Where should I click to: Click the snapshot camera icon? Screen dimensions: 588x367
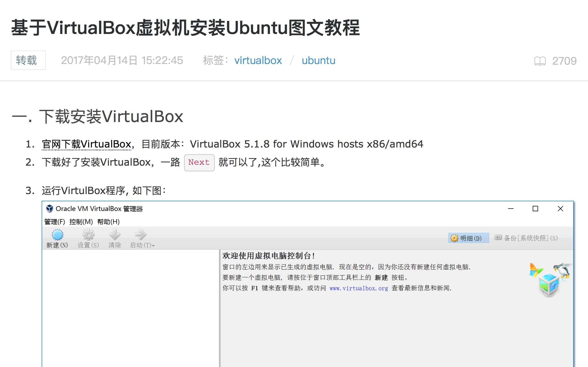click(498, 237)
